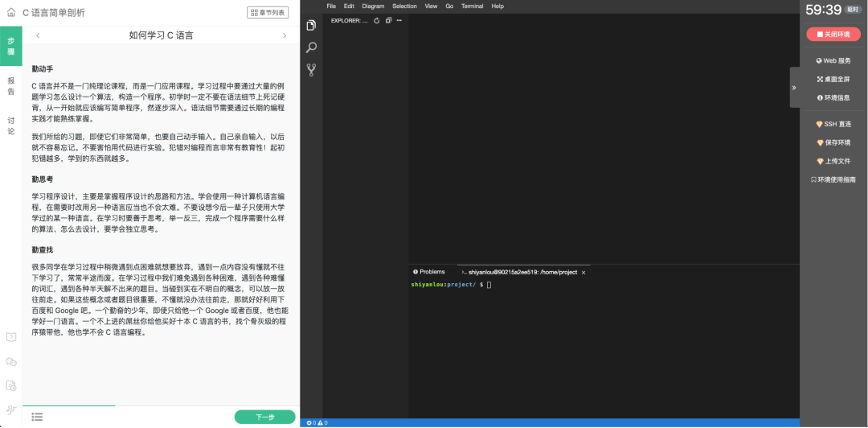Open the View menu
The image size is (868, 428).
point(431,6)
